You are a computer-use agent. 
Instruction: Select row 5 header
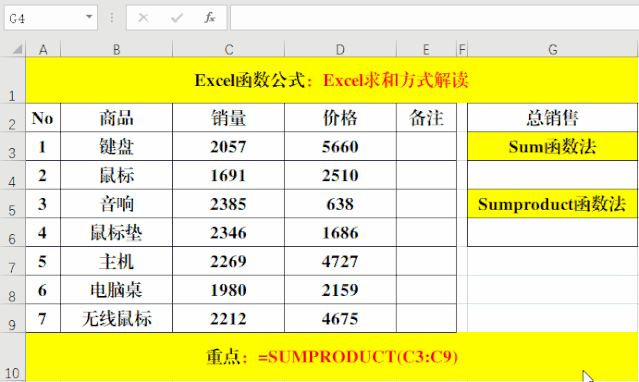tap(12, 203)
